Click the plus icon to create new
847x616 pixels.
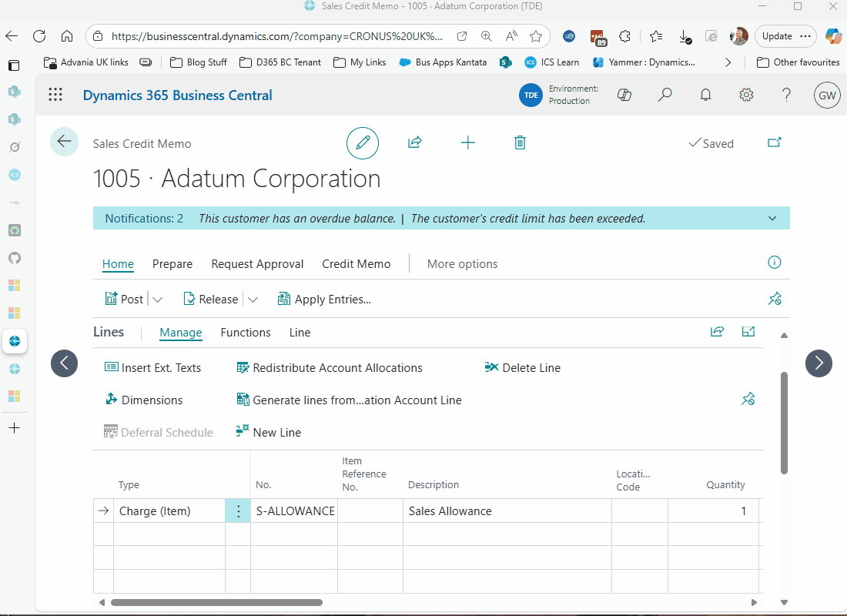[467, 142]
